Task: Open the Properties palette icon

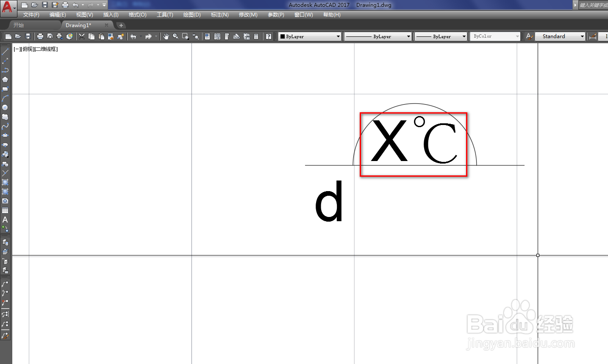Action: tap(207, 36)
